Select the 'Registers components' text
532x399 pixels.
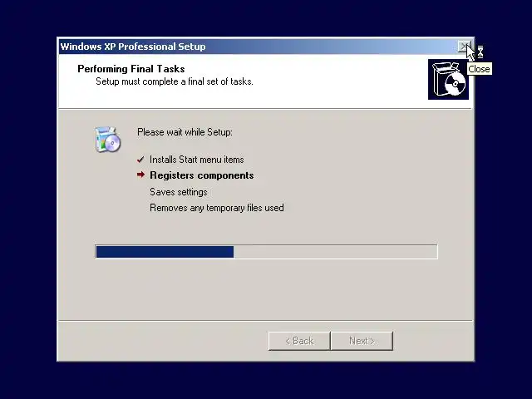tap(202, 175)
